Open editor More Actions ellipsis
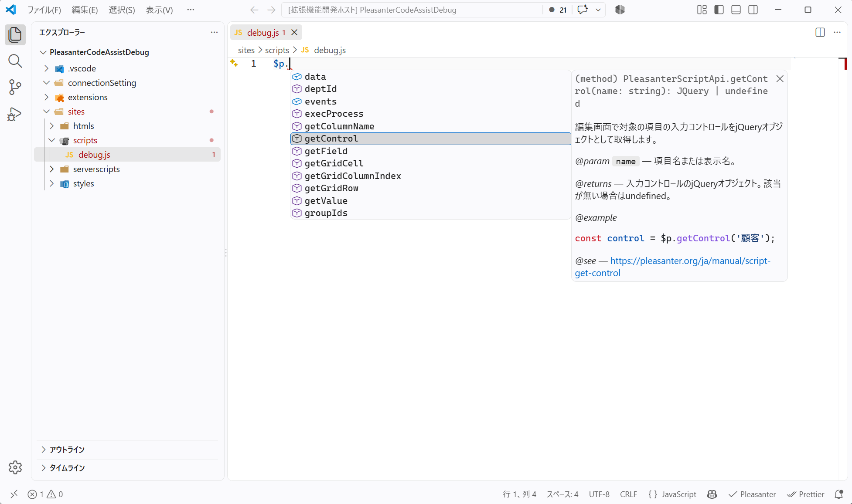The height and width of the screenshot is (504, 852). click(837, 32)
